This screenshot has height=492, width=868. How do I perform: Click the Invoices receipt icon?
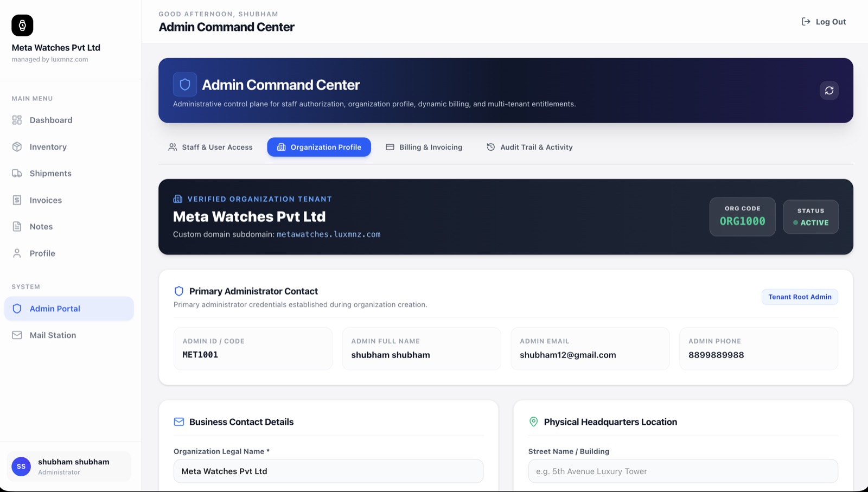point(17,200)
